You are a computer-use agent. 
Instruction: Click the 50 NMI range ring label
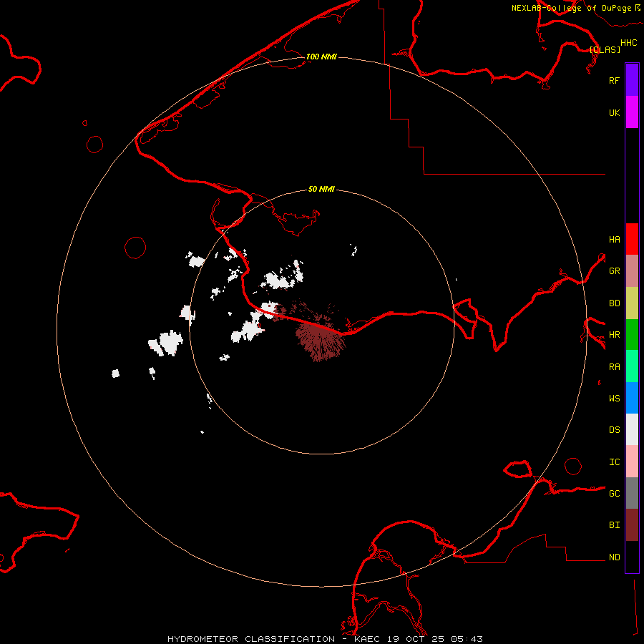pos(321,189)
